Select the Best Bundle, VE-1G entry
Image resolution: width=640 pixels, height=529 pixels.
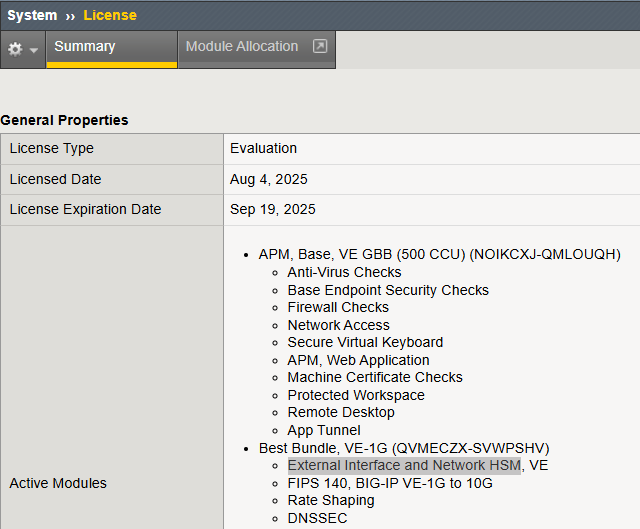(404, 448)
